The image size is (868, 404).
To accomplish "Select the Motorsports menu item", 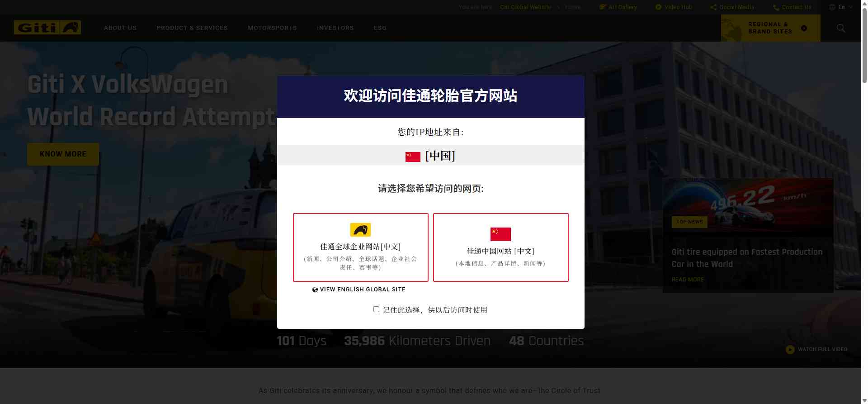I will coord(272,28).
